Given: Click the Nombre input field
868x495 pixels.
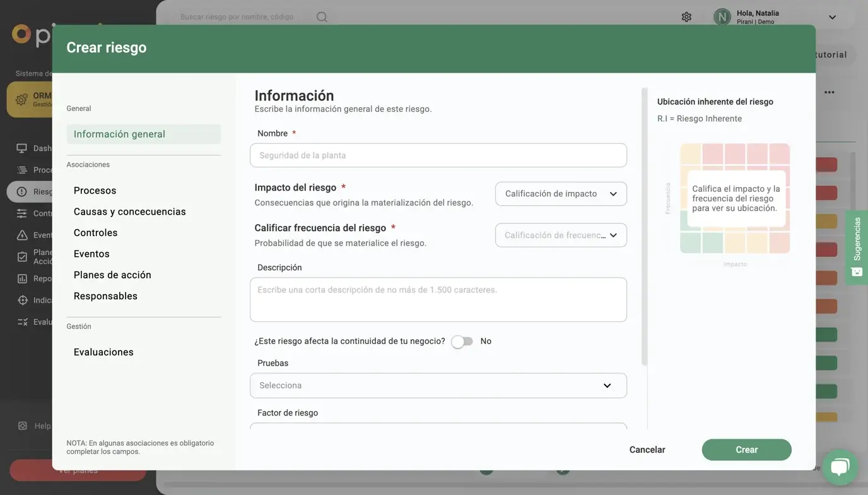Looking at the screenshot, I should (438, 155).
